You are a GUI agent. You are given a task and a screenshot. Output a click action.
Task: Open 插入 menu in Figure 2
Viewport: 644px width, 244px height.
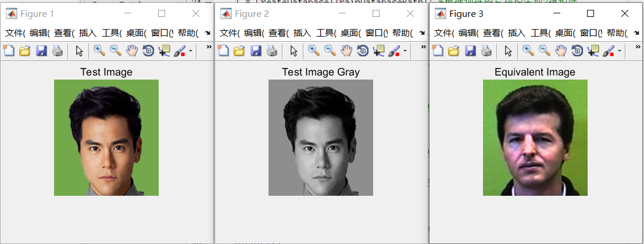click(x=302, y=33)
